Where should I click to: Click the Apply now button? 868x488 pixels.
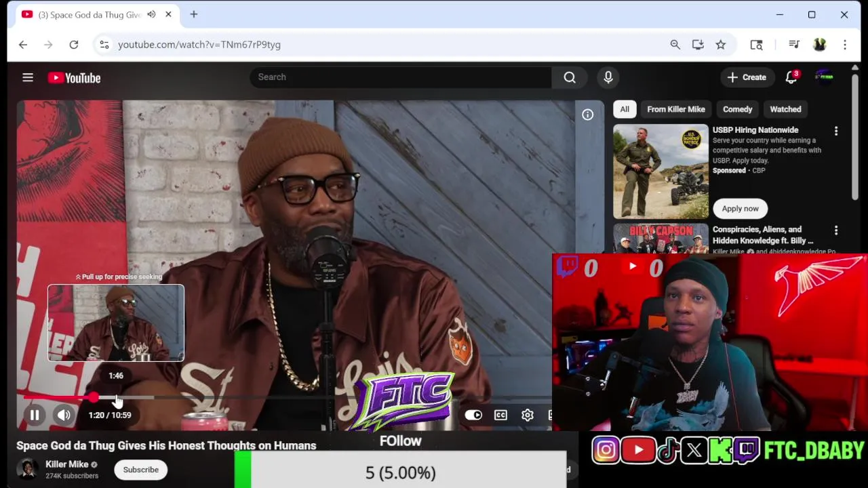741,209
